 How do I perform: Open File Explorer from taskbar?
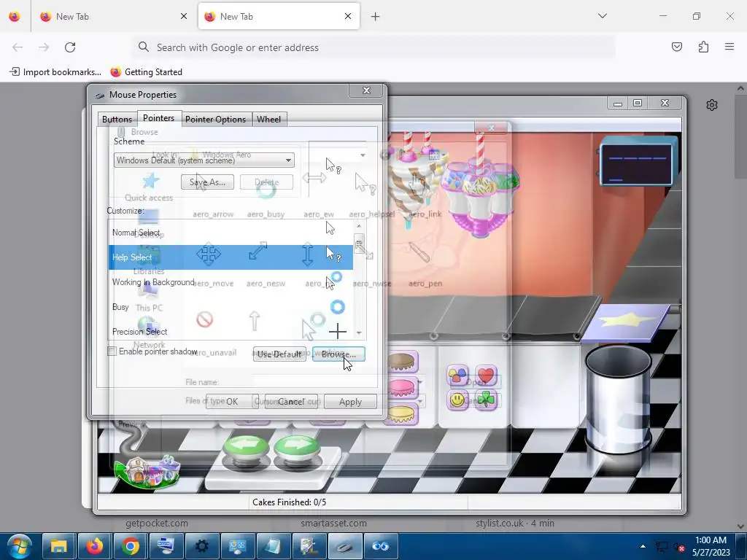(59, 546)
